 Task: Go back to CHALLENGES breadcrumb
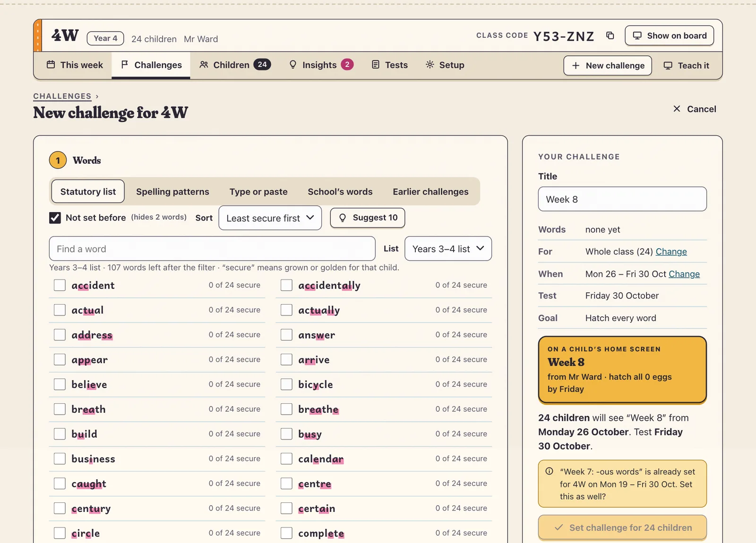click(x=62, y=96)
